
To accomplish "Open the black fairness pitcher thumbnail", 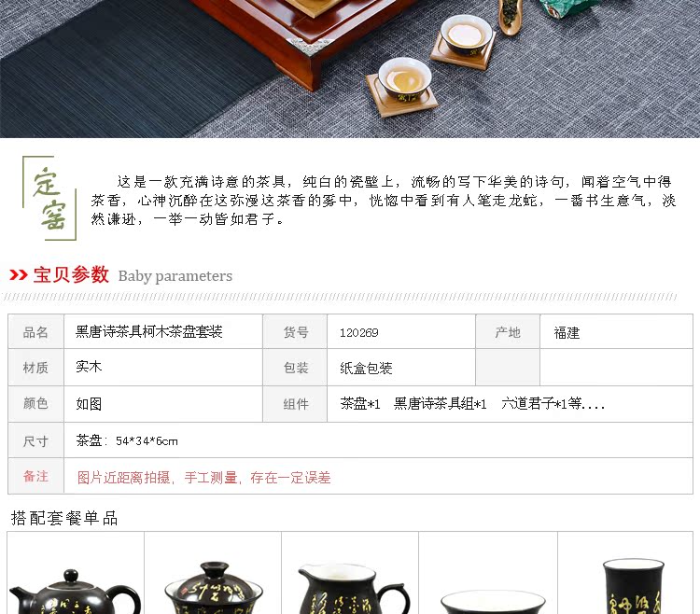I will [350, 573].
